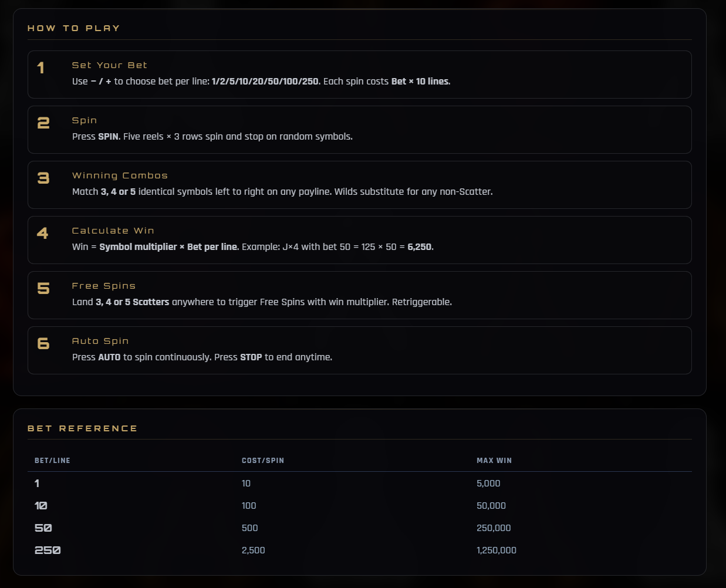Click the step 2 number badge

pyautogui.click(x=43, y=123)
